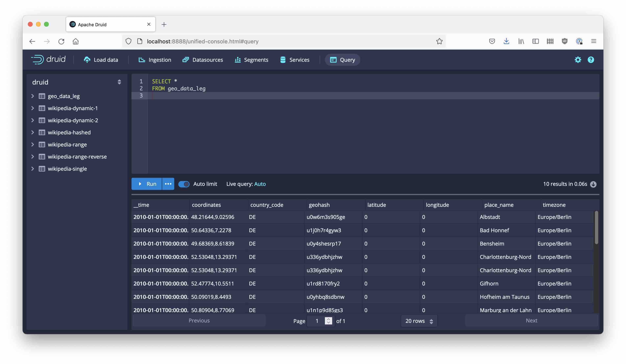Expand the wikipedia-hashed table node
Viewport: 626px width, 364px height.
[x=32, y=132]
